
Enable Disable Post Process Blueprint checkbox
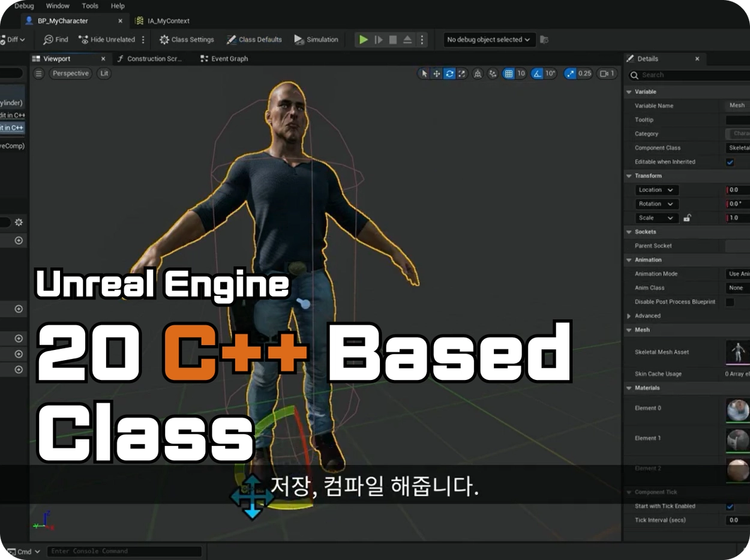click(x=730, y=302)
